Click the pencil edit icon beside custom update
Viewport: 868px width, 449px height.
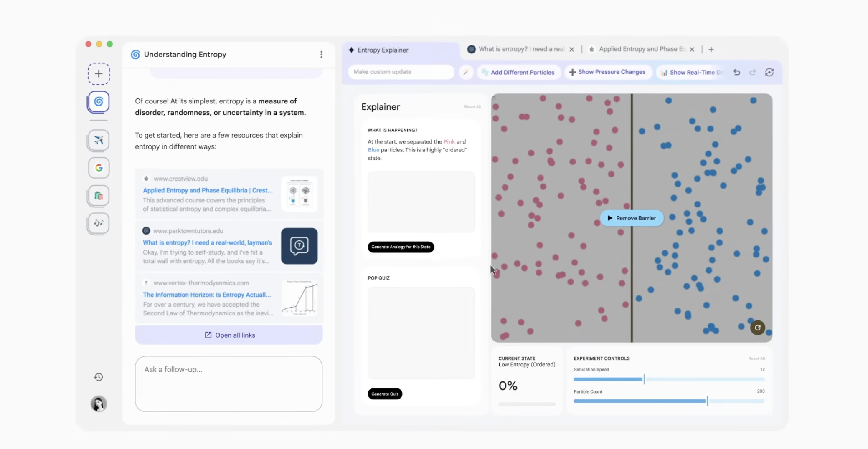coord(466,72)
